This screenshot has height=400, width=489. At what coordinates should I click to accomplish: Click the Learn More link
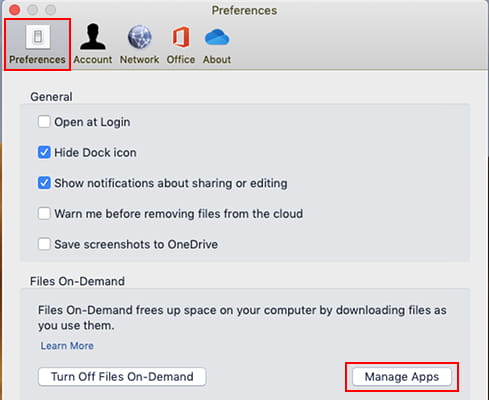(67, 346)
